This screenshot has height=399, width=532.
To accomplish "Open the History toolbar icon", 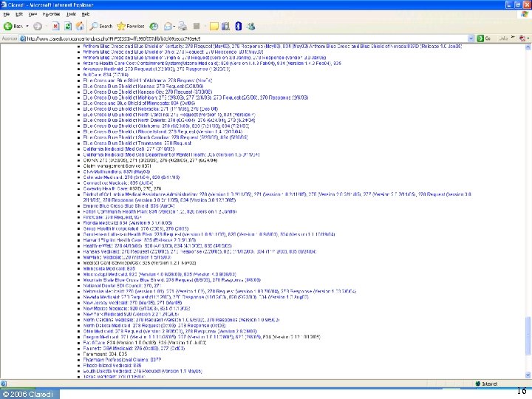I will pyautogui.click(x=154, y=26).
